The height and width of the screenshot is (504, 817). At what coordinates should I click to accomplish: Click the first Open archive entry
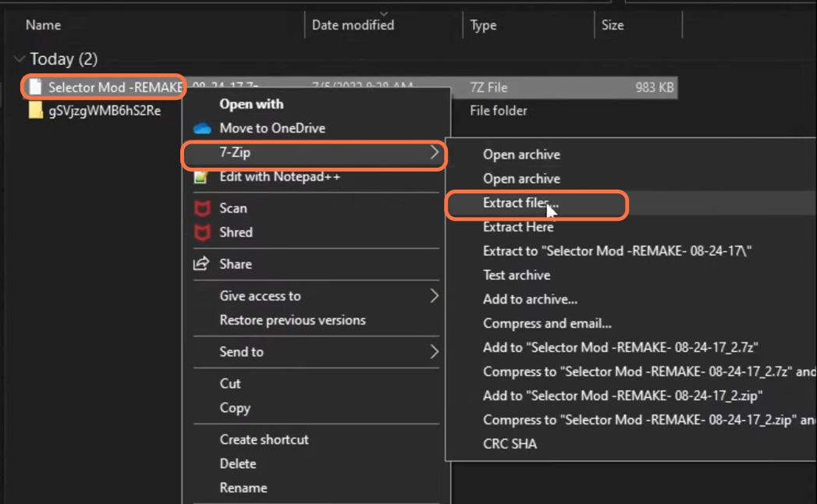point(521,154)
